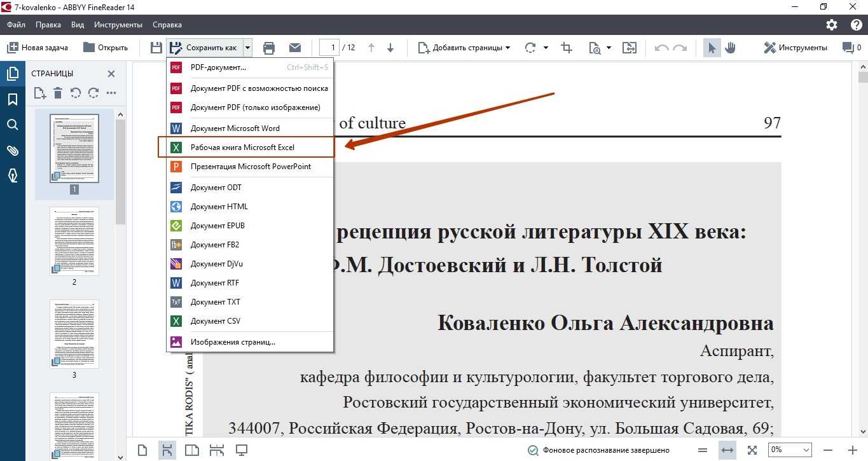The width and height of the screenshot is (868, 461).
Task: Go to previous page with up arrow
Action: (x=371, y=48)
